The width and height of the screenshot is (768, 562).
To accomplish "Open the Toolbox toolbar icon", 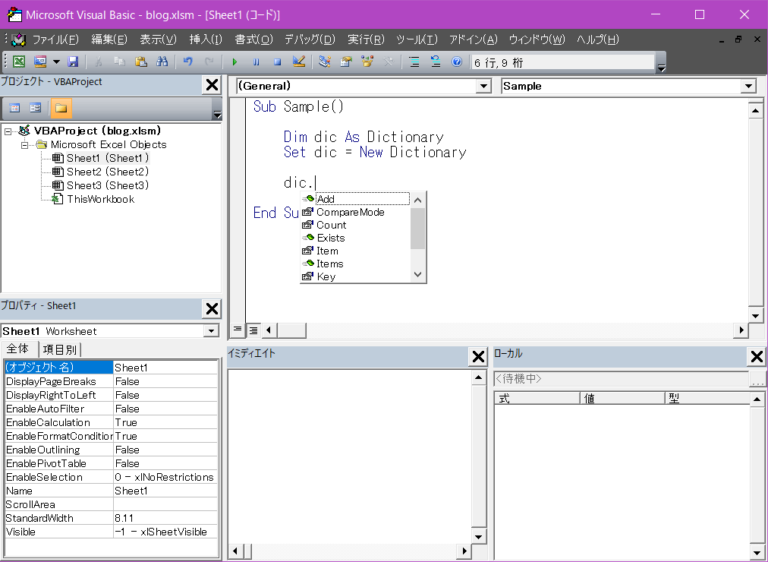I will (388, 62).
